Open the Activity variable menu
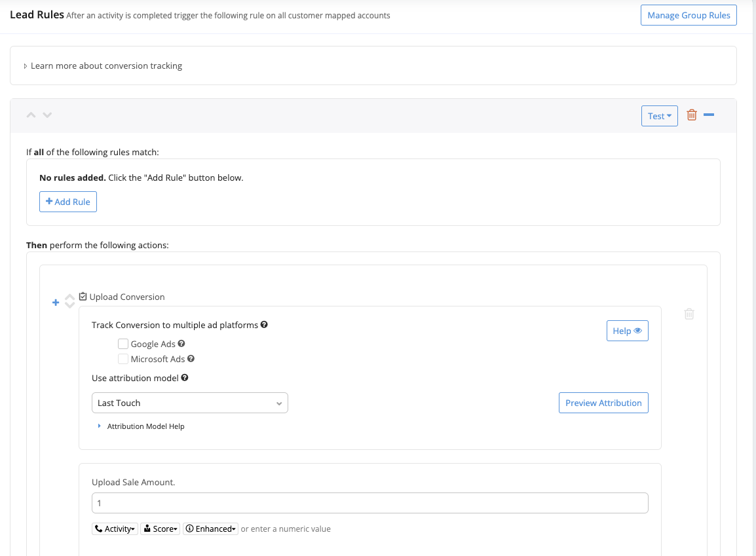Image resolution: width=756 pixels, height=556 pixels. pos(115,529)
